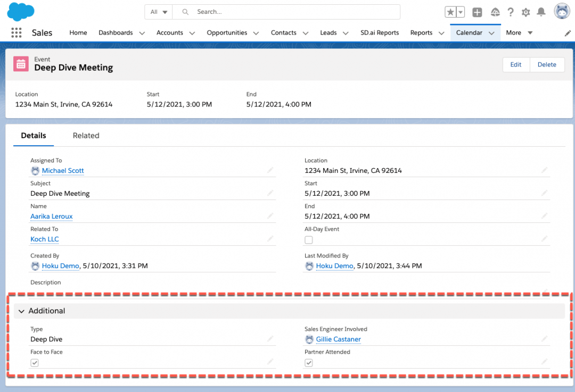Open the Setup gear icon
Image resolution: width=575 pixels, height=392 pixels.
pyautogui.click(x=526, y=12)
